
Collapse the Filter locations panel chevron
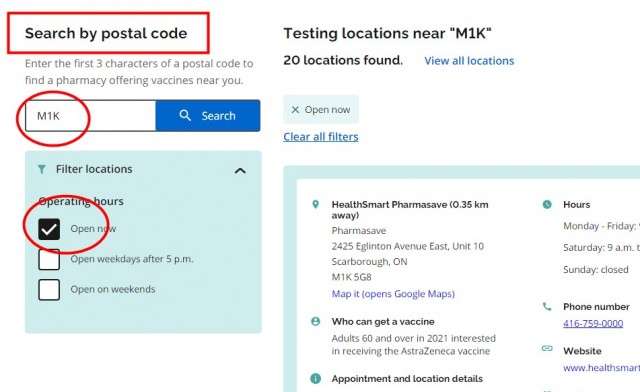[240, 171]
